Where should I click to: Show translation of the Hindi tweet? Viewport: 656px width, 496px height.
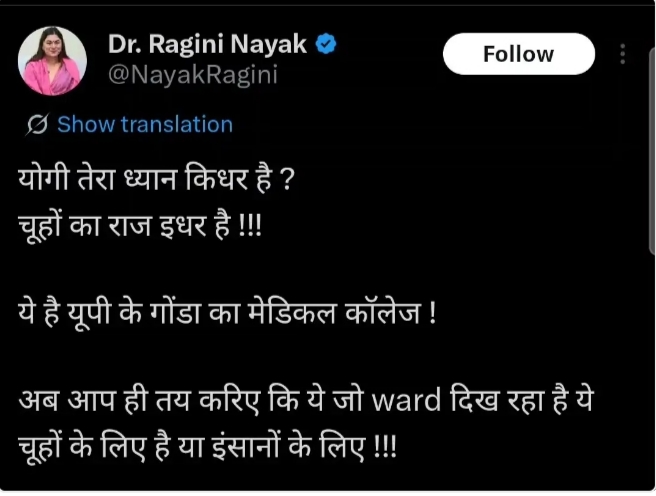click(x=145, y=125)
